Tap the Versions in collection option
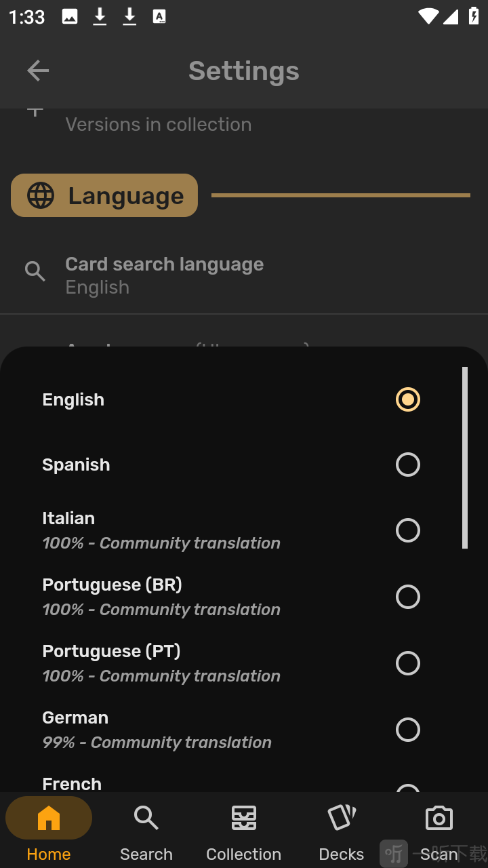Screen dimensions: 488x868 pyautogui.click(x=159, y=124)
